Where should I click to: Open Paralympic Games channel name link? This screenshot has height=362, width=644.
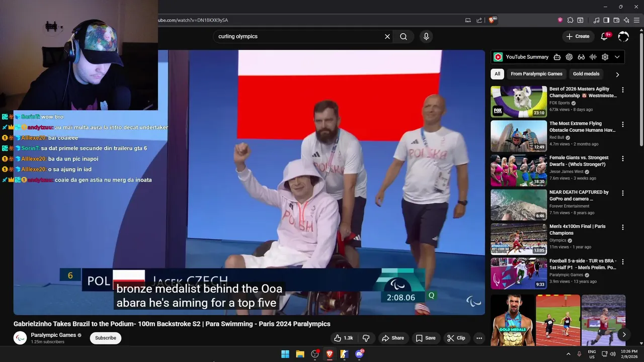[x=53, y=335]
